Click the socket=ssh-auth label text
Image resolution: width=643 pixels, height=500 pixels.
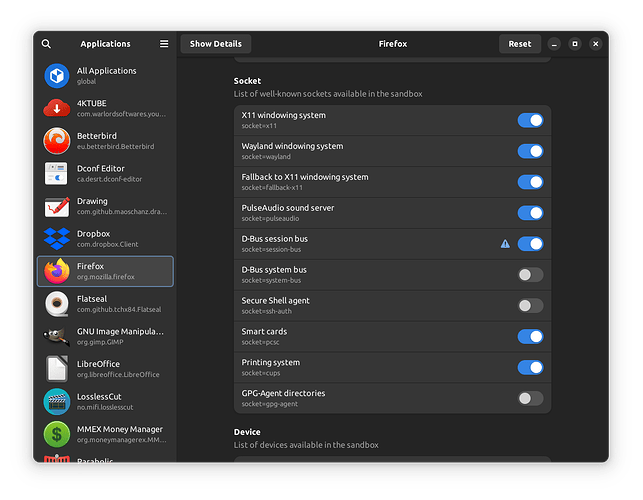point(267,311)
